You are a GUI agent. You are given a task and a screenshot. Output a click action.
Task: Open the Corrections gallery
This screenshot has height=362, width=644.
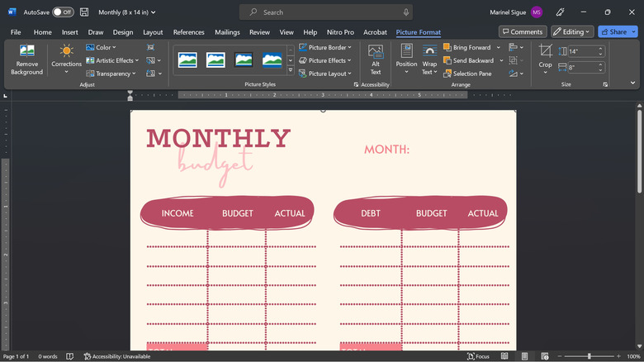[x=66, y=60]
